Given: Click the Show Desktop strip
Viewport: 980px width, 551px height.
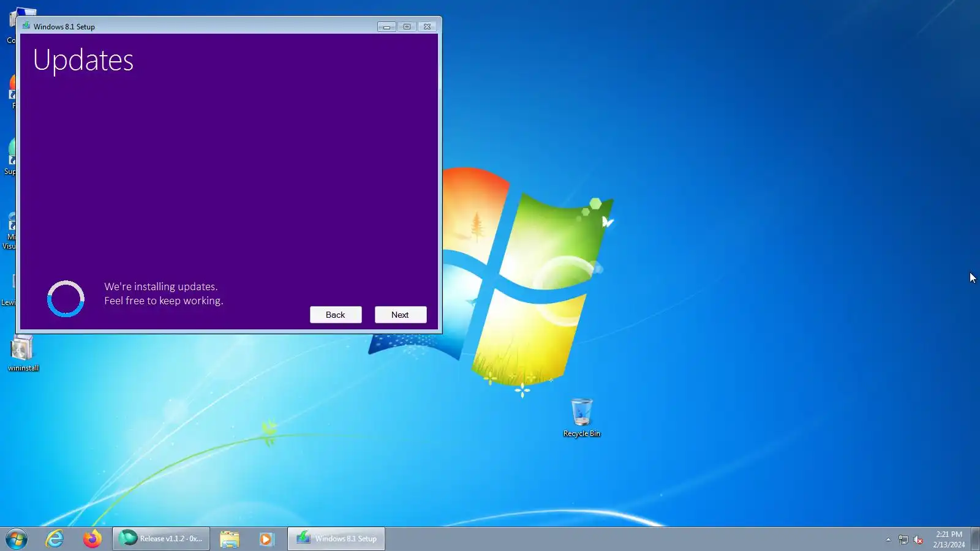Looking at the screenshot, I should pos(975,539).
